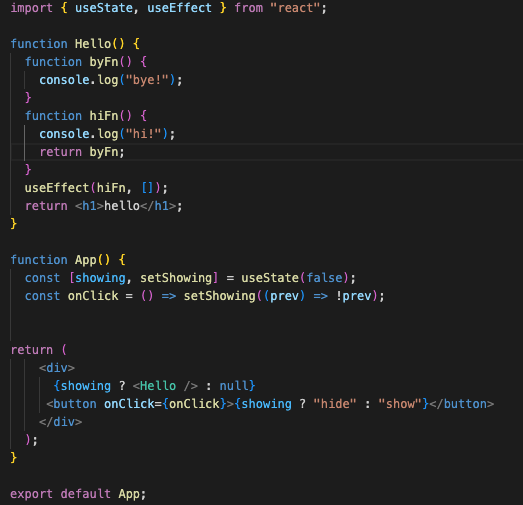Click the opening <div> tag
Image resolution: width=523 pixels, height=505 pixels.
(57, 368)
